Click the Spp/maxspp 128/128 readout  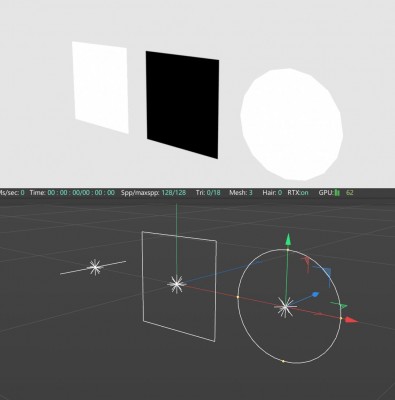(x=153, y=192)
